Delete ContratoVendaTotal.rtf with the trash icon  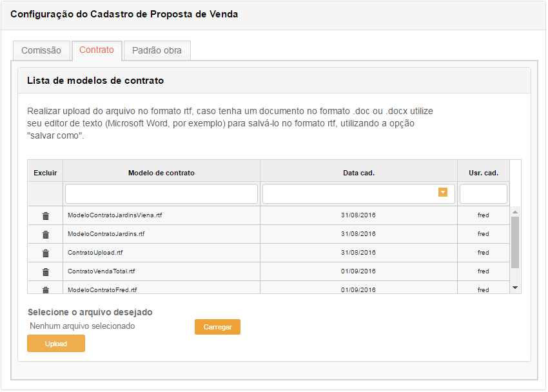click(45, 271)
